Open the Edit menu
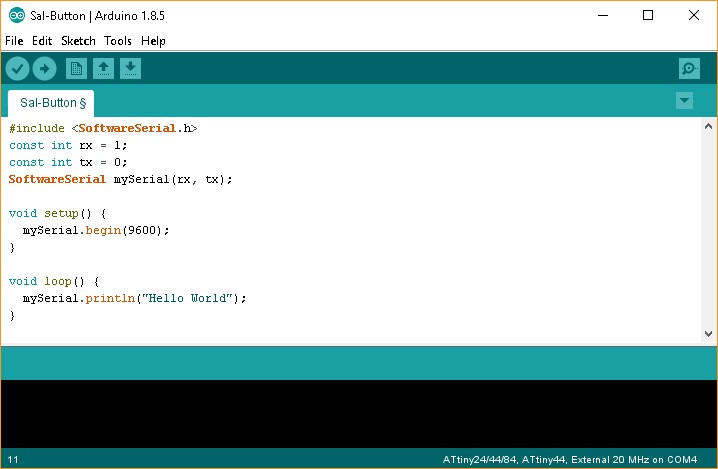 click(42, 41)
